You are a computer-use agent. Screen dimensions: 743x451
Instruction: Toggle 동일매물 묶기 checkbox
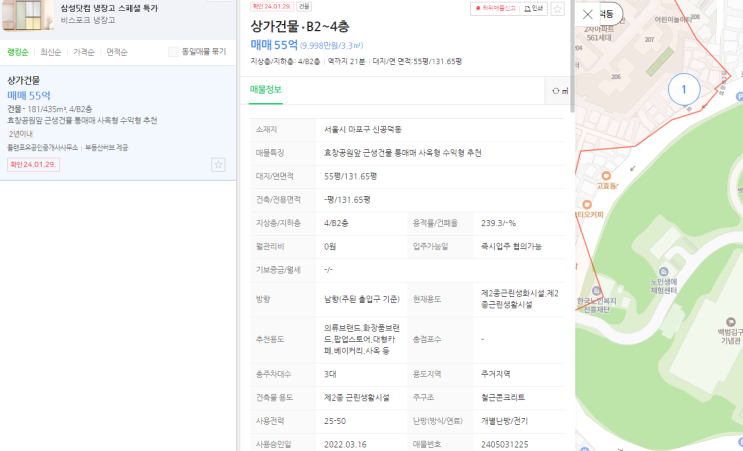click(173, 52)
